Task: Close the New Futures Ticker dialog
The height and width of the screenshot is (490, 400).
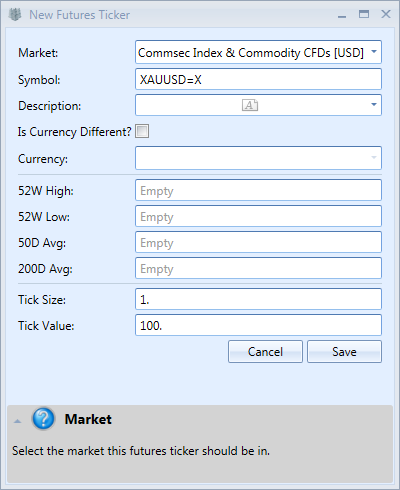Action: click(386, 14)
